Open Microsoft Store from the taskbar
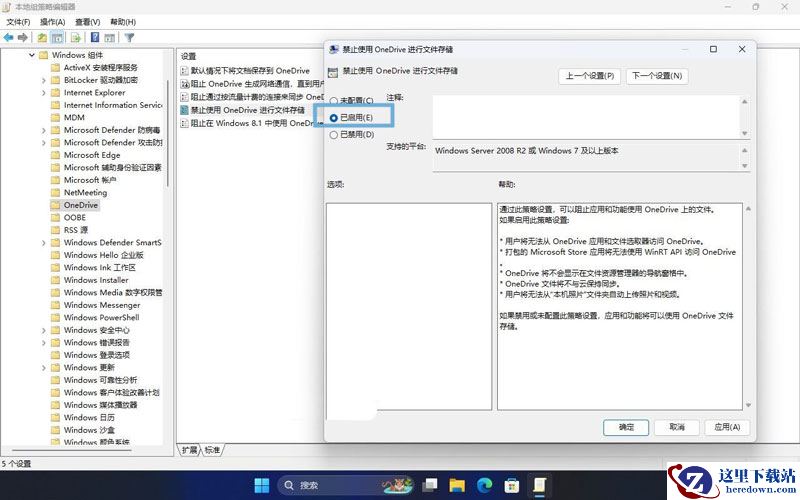This screenshot has width=800, height=500. tap(511, 485)
